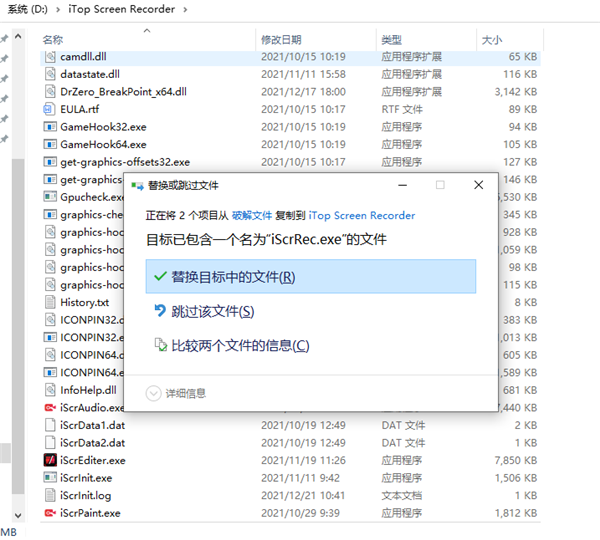Click the file name get-graphics-offsets32.exe
Screen dimensions: 600x540
(125, 162)
